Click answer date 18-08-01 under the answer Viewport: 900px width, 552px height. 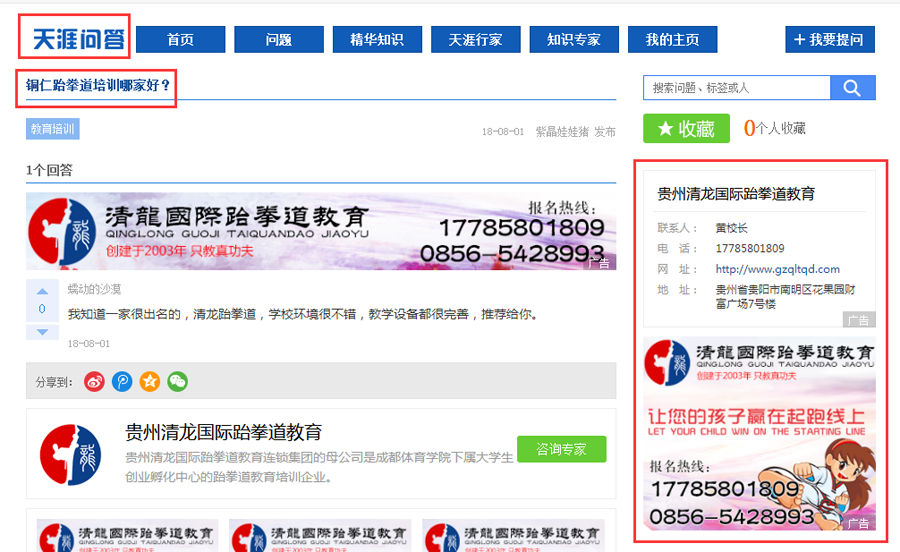tap(88, 344)
